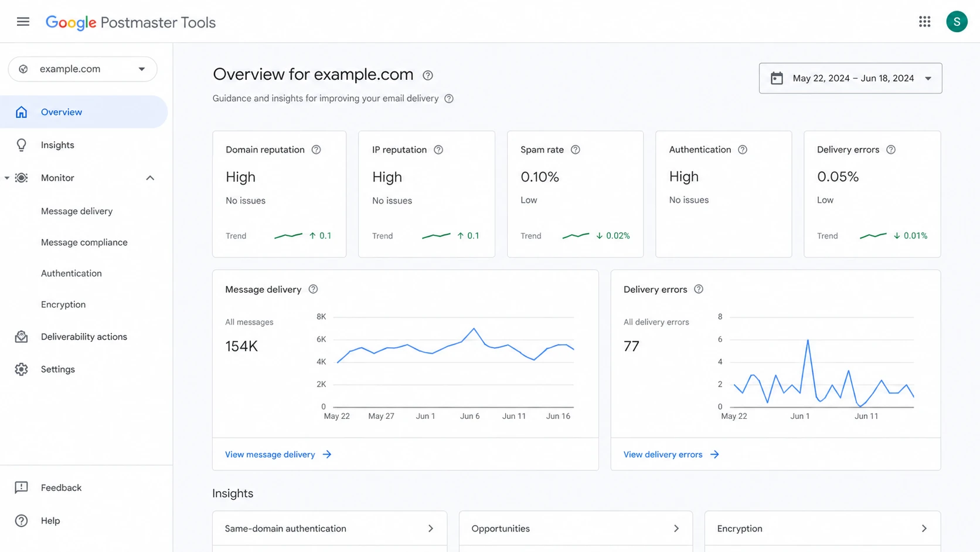The width and height of the screenshot is (980, 552).
Task: Click the 154K all messages value
Action: coord(241,346)
